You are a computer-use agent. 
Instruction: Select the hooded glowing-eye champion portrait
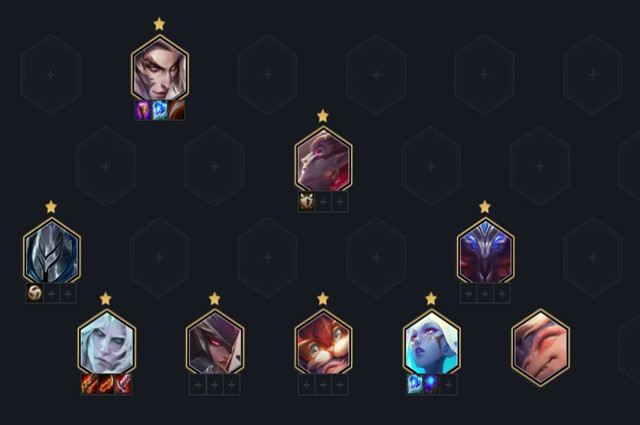tap(215, 342)
